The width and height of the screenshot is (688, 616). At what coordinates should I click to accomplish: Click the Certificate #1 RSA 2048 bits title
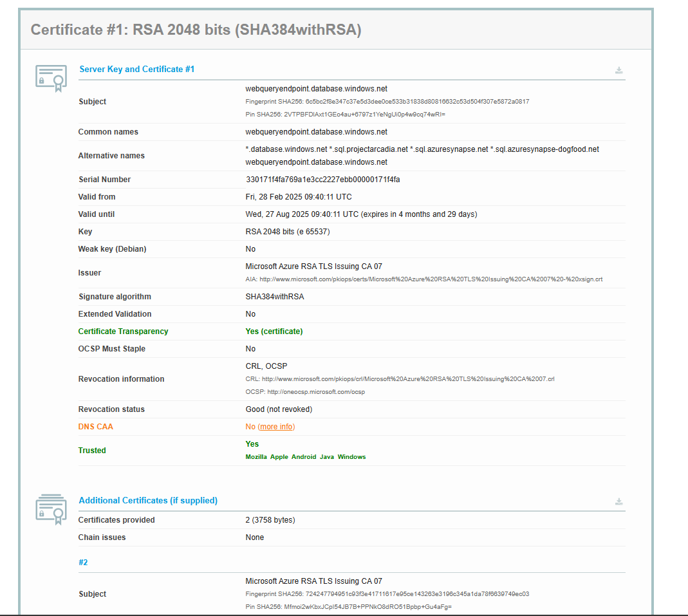point(196,30)
